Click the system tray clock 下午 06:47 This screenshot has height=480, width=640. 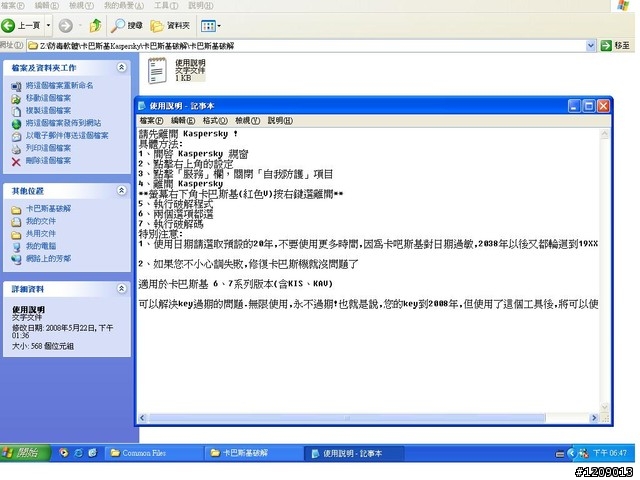609,453
